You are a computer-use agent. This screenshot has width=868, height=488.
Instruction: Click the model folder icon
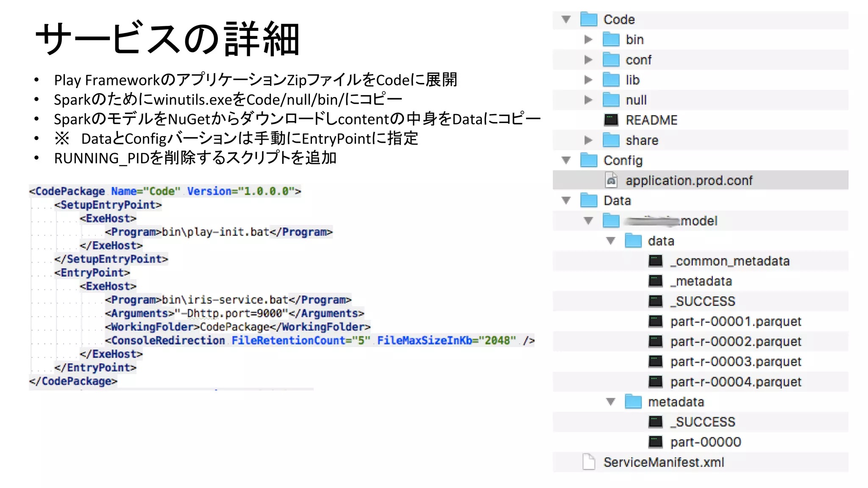pos(611,220)
